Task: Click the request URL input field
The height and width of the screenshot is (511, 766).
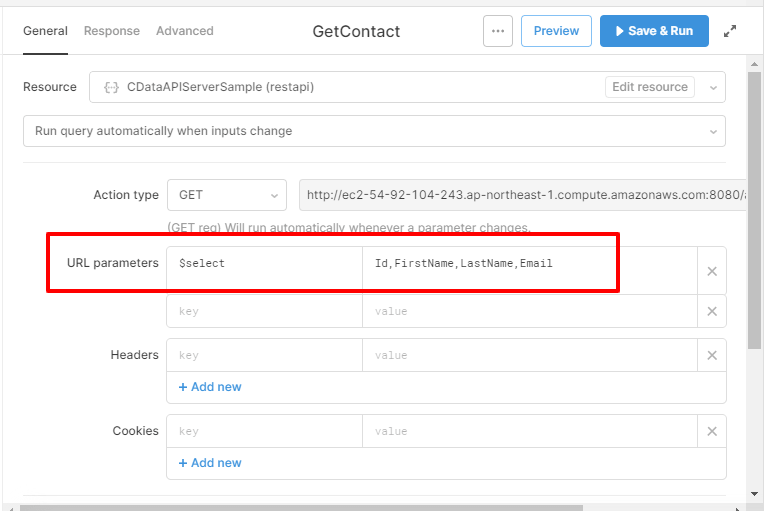Action: coord(522,195)
